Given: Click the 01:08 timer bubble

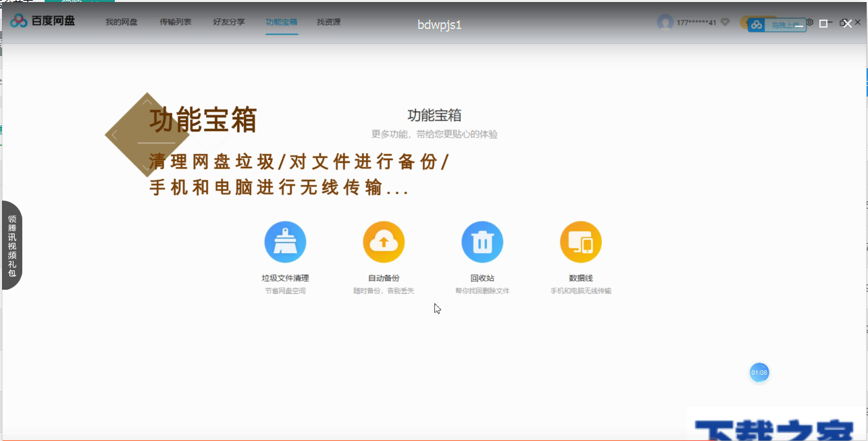Looking at the screenshot, I should (x=759, y=372).
